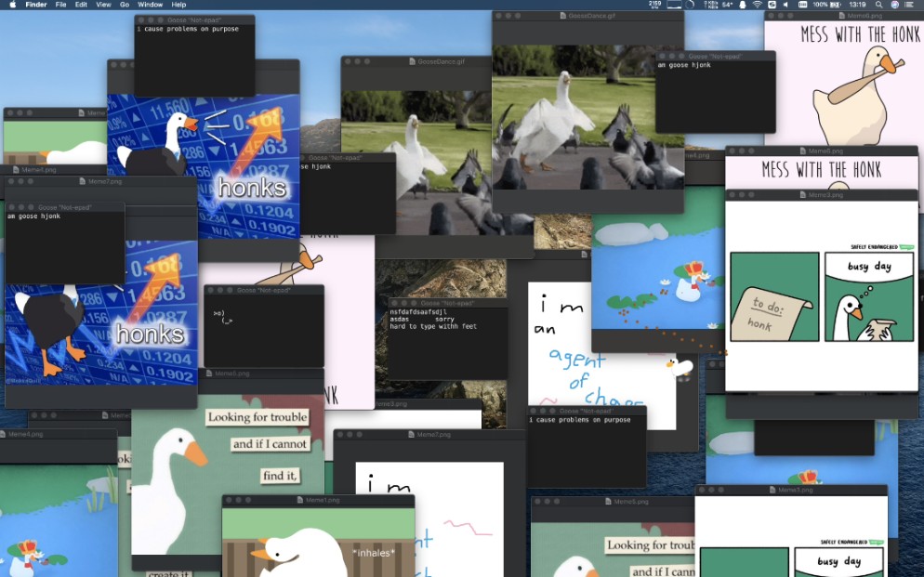The width and height of the screenshot is (924, 577).
Task: Click the 'busy day' panel beside the to-do scroll
Action: coord(869,296)
